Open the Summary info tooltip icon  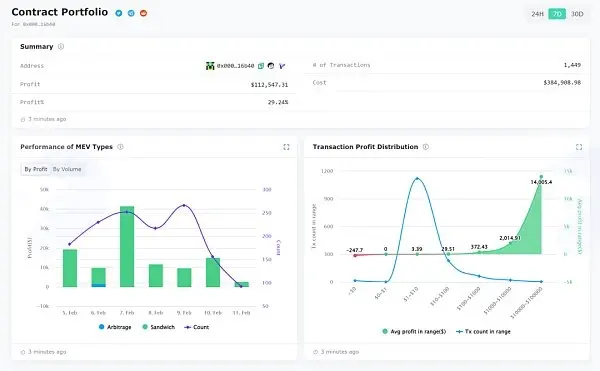61,47
